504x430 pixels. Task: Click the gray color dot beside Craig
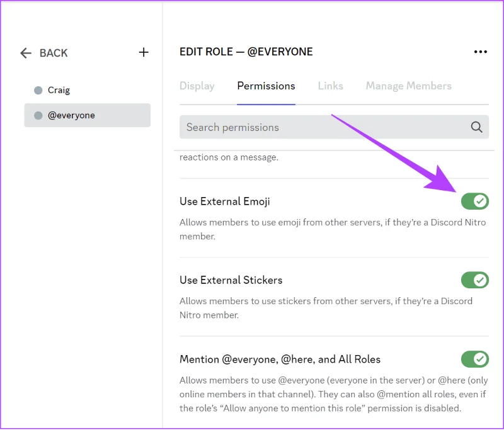point(38,90)
